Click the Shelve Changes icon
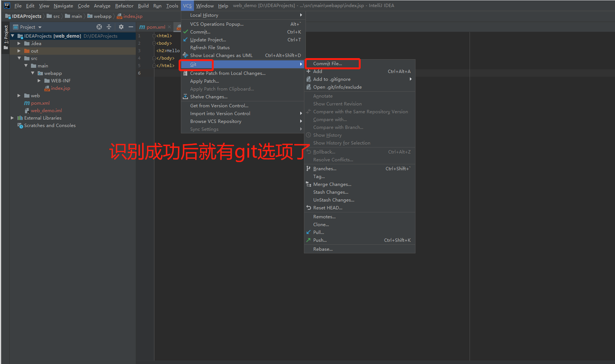The width and height of the screenshot is (615, 364). click(185, 97)
